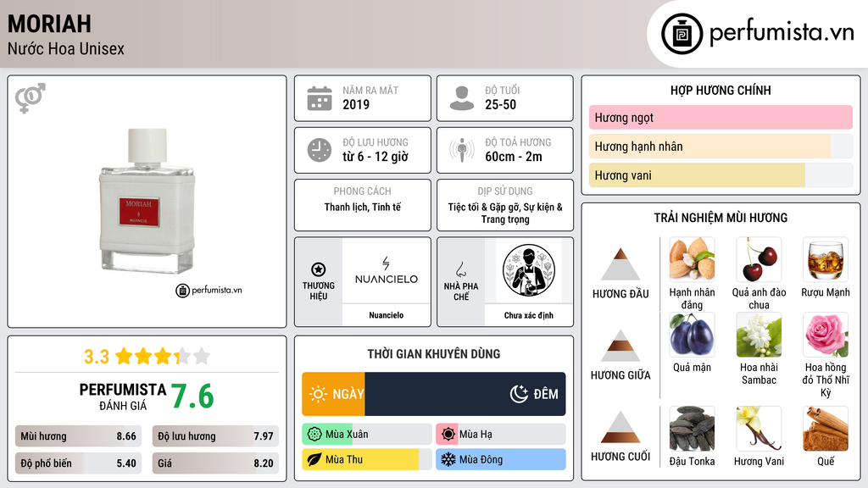Click the Hợp hương chính heading
Image resolution: width=868 pixels, height=488 pixels.
click(x=721, y=90)
